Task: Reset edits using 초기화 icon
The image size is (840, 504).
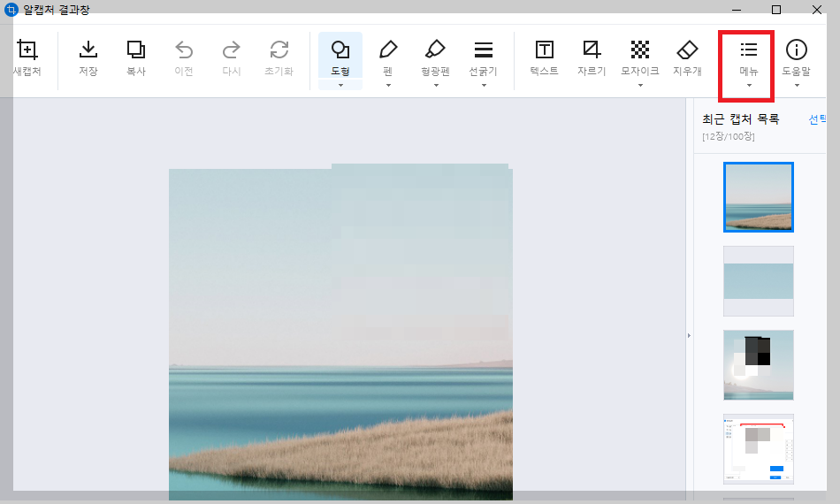Action: click(279, 50)
